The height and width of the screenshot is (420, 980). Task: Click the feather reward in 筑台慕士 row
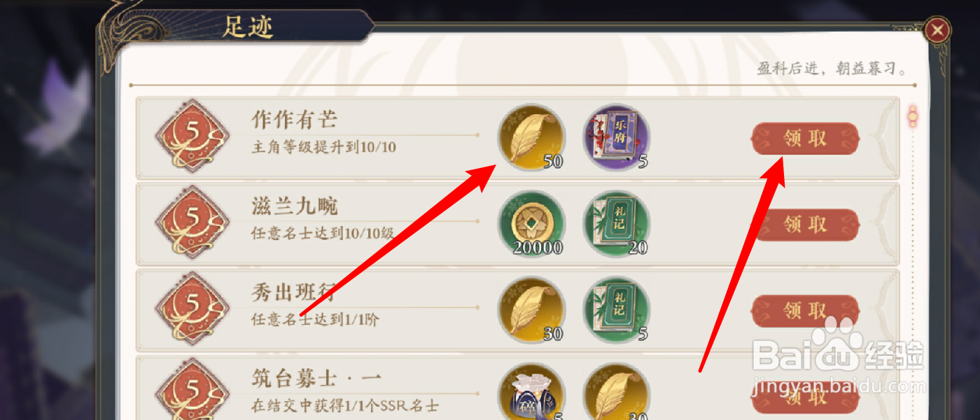[617, 392]
